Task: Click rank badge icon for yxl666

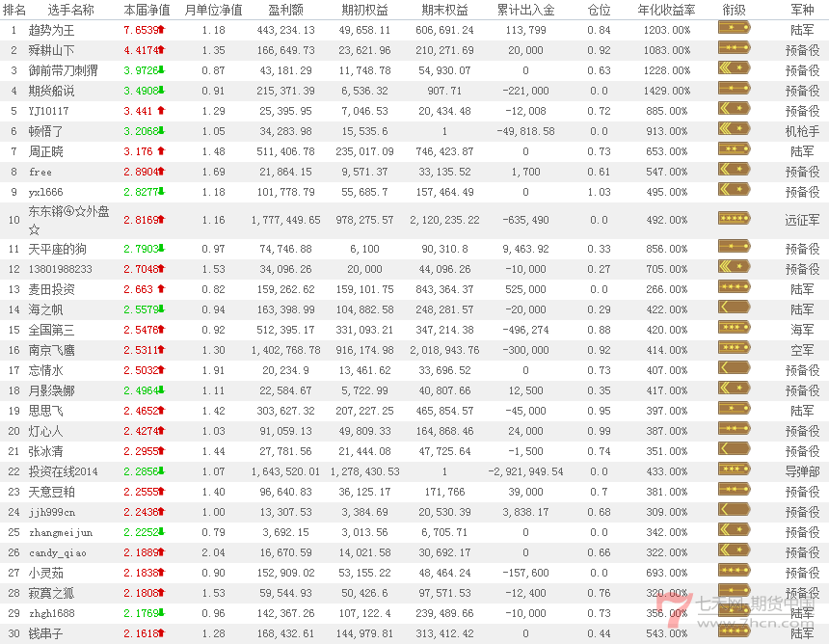Action: (x=735, y=190)
